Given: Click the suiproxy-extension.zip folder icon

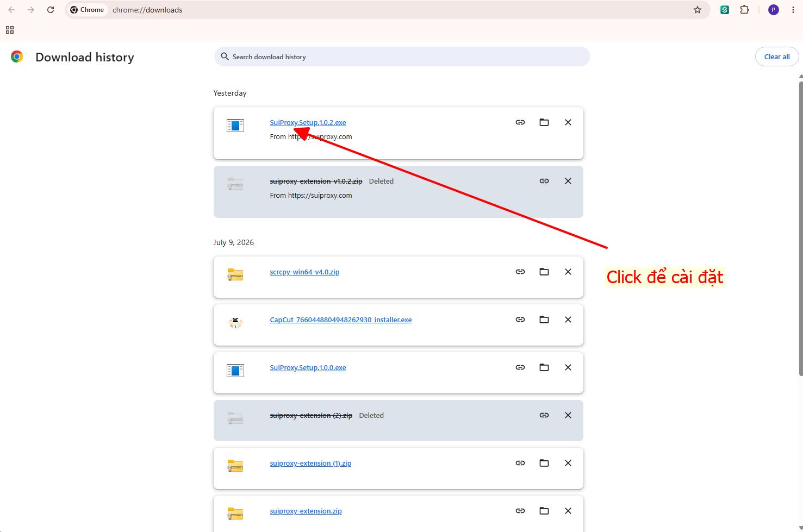Looking at the screenshot, I should click(x=235, y=514).
